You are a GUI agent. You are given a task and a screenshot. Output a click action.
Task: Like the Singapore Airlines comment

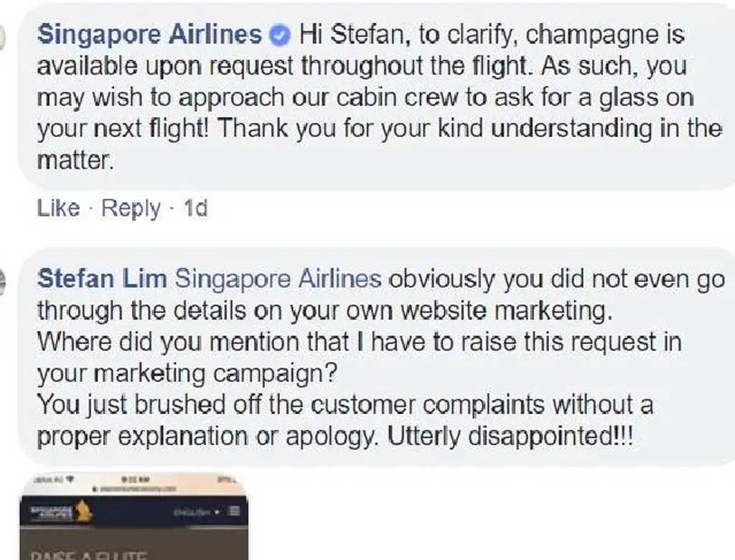point(58,207)
